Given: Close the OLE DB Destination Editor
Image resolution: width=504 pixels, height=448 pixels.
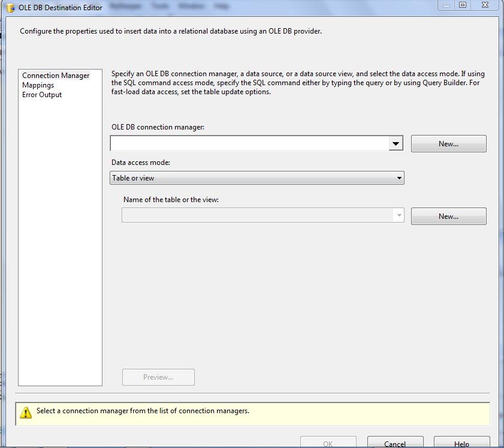Looking at the screenshot, I should 485,5.
